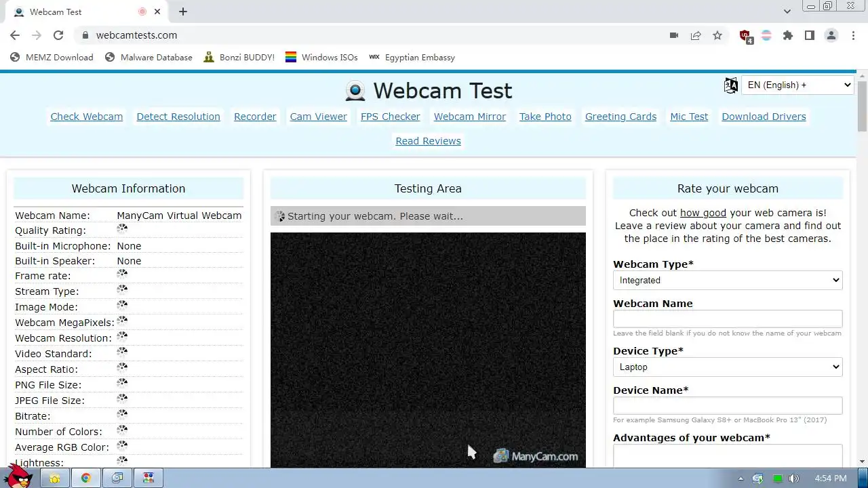
Task: Open the tab search chevron
Action: click(787, 12)
